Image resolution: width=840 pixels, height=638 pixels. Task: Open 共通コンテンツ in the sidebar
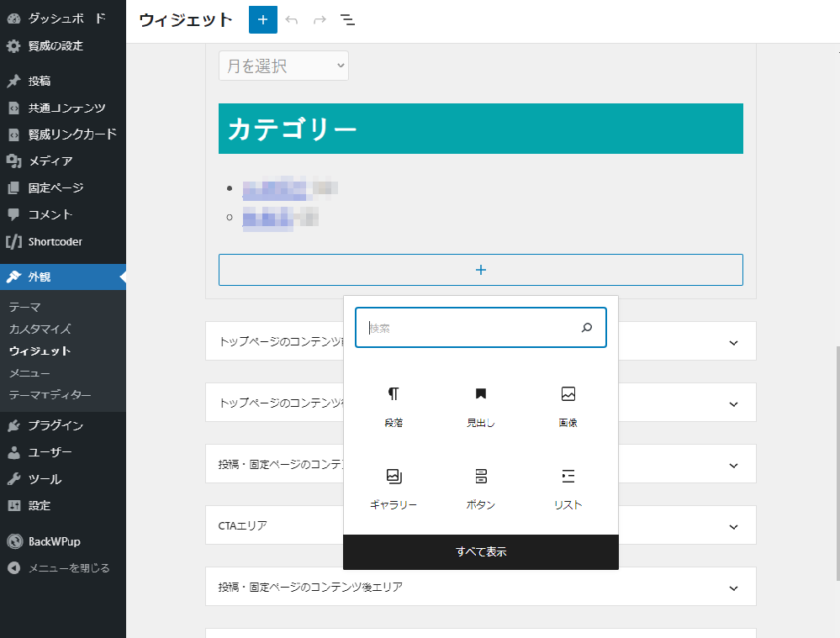(63, 108)
